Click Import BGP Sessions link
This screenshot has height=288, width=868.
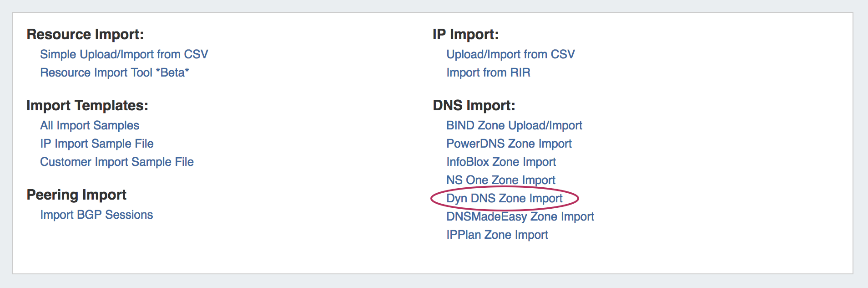96,215
